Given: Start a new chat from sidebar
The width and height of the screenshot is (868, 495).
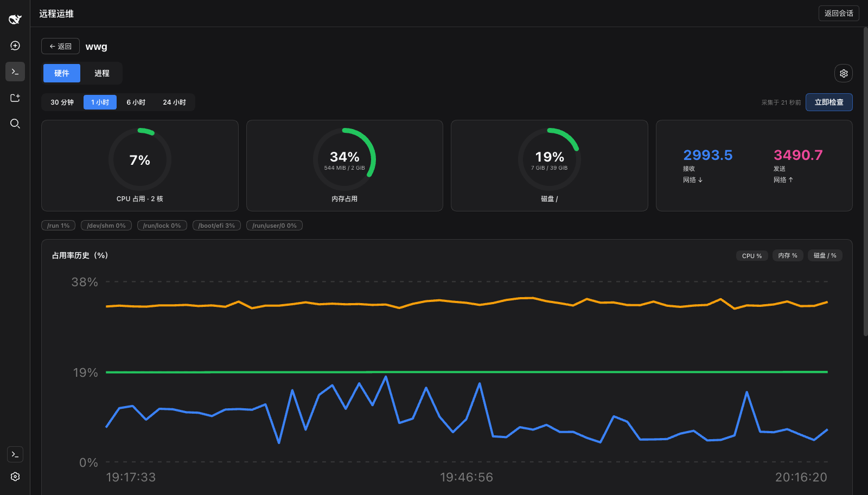Looking at the screenshot, I should 15,46.
